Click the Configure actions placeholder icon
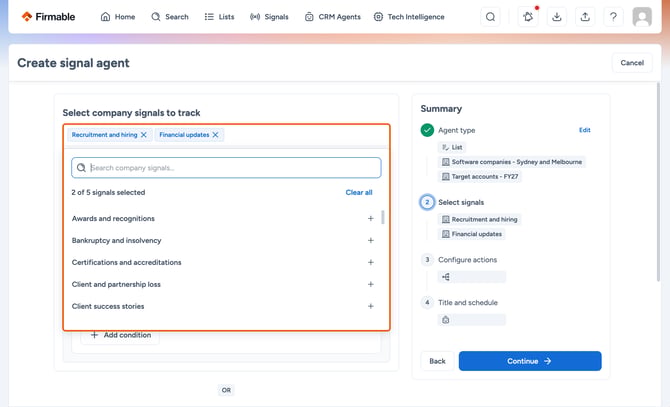The image size is (670, 407). (x=446, y=277)
